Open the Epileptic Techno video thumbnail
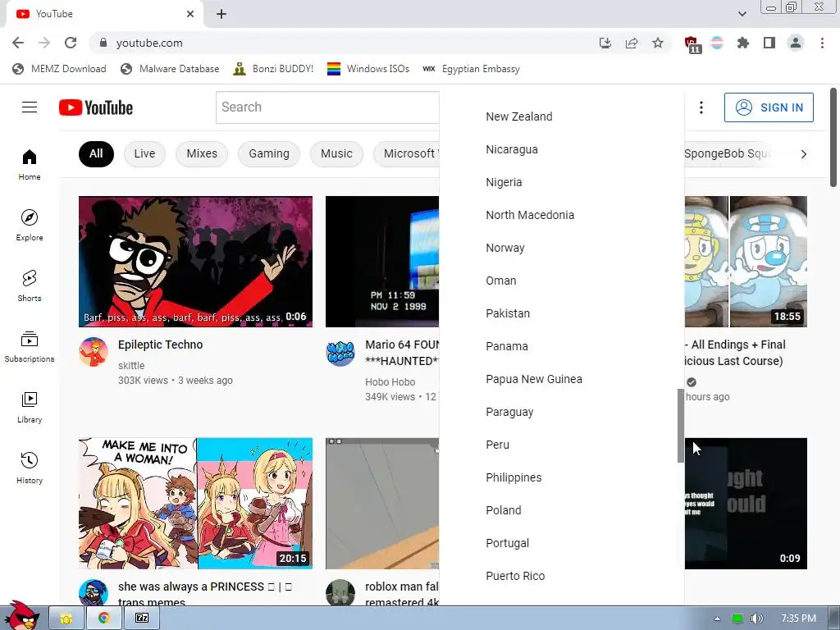This screenshot has width=840, height=630. click(x=195, y=262)
